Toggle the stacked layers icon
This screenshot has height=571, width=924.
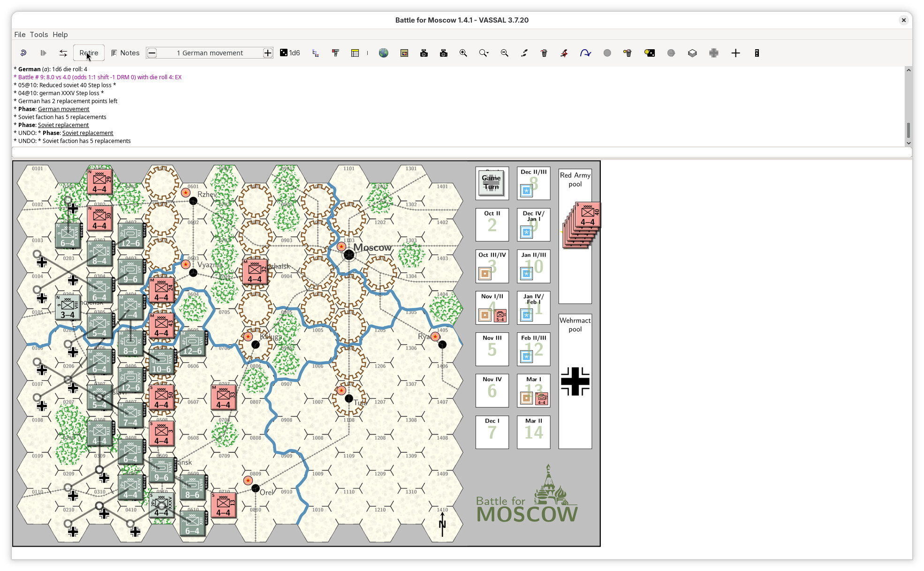[692, 53]
